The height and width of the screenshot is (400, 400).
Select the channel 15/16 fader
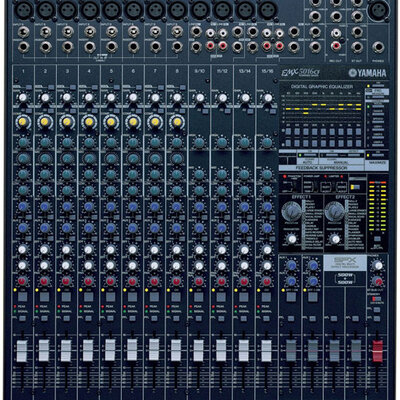(266, 350)
